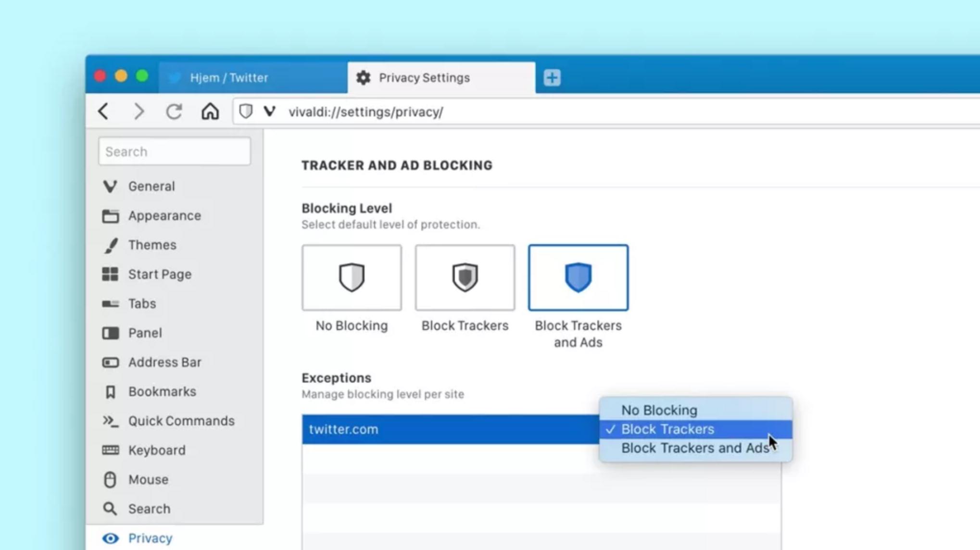Select the General settings icon
Viewport: 980px width, 550px height.
click(110, 186)
